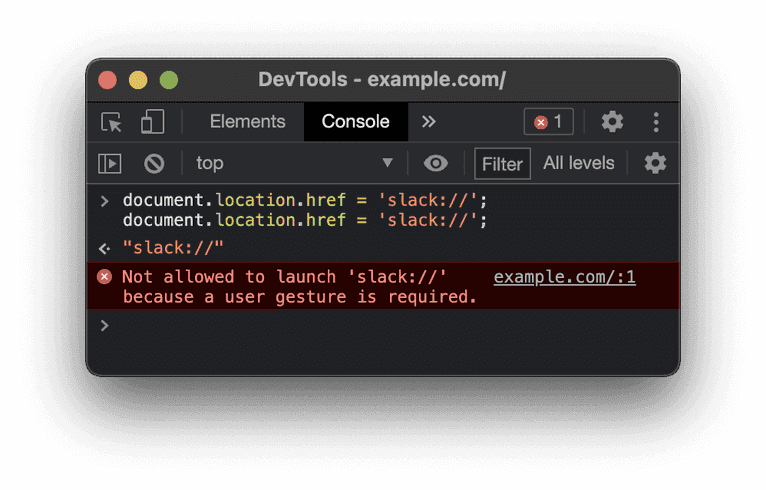766x490 pixels.
Task: Switch to the Elements tab
Action: tap(247, 122)
